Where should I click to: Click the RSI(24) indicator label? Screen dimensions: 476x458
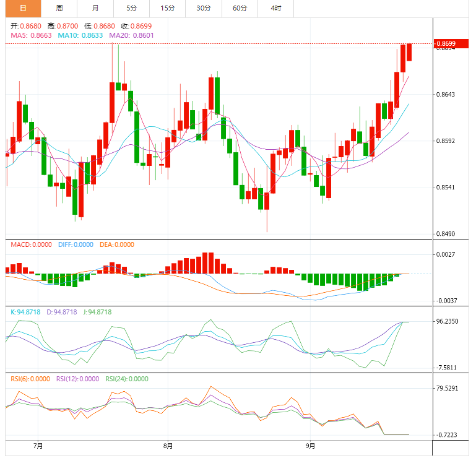pos(128,379)
